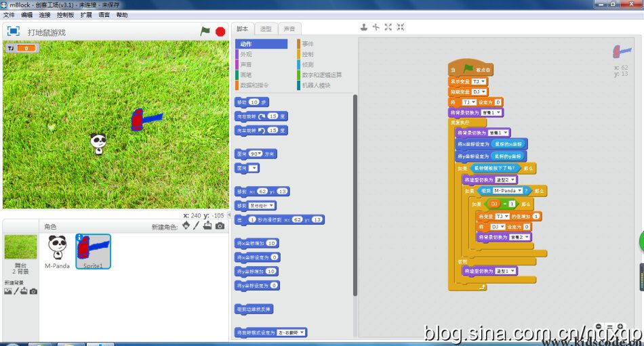Take a new sprite photo with camera icon

point(220,225)
